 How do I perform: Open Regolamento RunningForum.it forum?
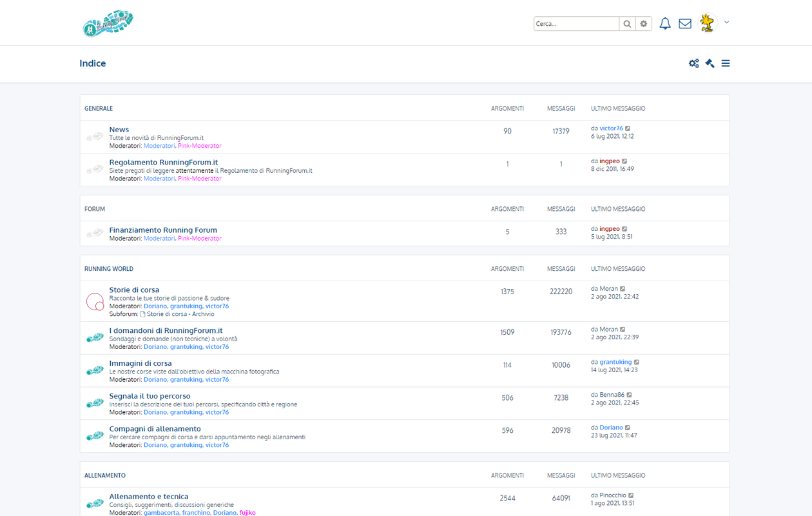[x=164, y=163]
